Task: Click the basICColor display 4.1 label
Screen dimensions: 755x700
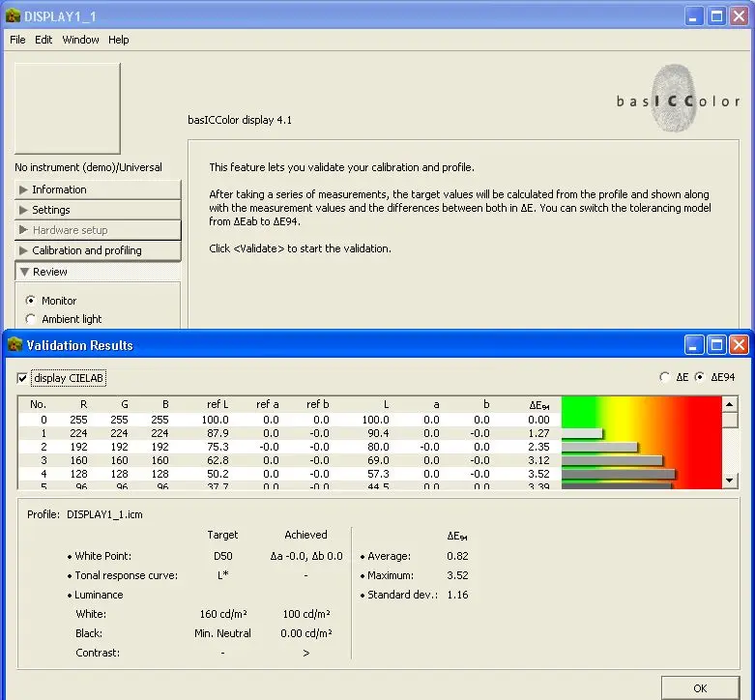Action: (240, 120)
